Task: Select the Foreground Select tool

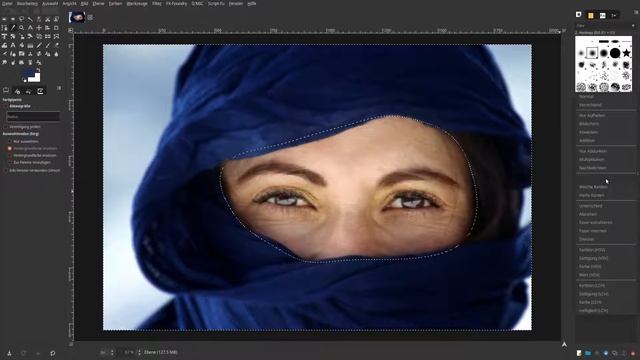Action: point(56,19)
